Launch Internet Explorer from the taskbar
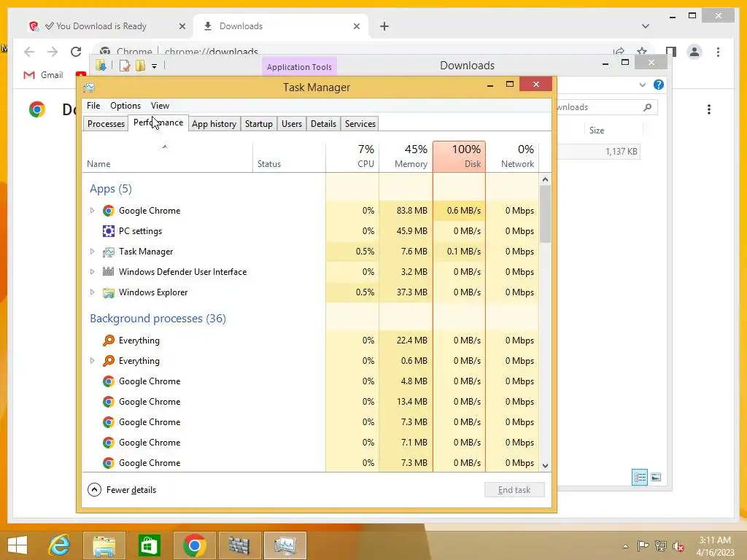This screenshot has width=747, height=560. [59, 545]
